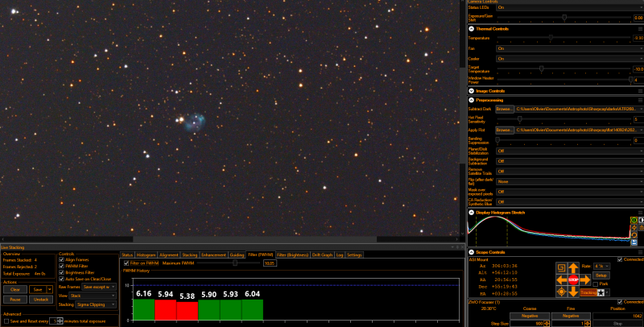Check the Park checkbox
The height and width of the screenshot is (327, 644).
[x=595, y=284]
